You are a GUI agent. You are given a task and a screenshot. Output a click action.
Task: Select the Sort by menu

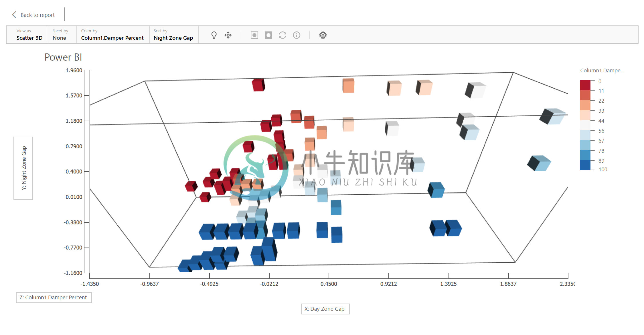[x=173, y=35]
